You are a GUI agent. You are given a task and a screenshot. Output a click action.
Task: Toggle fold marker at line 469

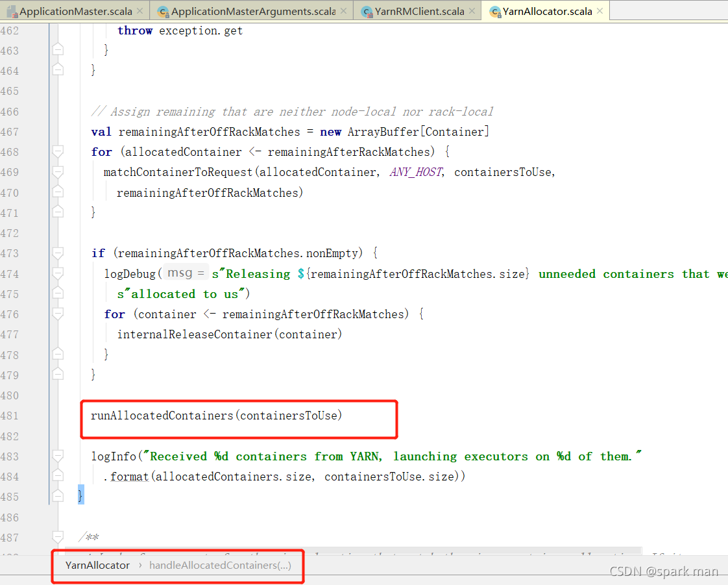(58, 171)
